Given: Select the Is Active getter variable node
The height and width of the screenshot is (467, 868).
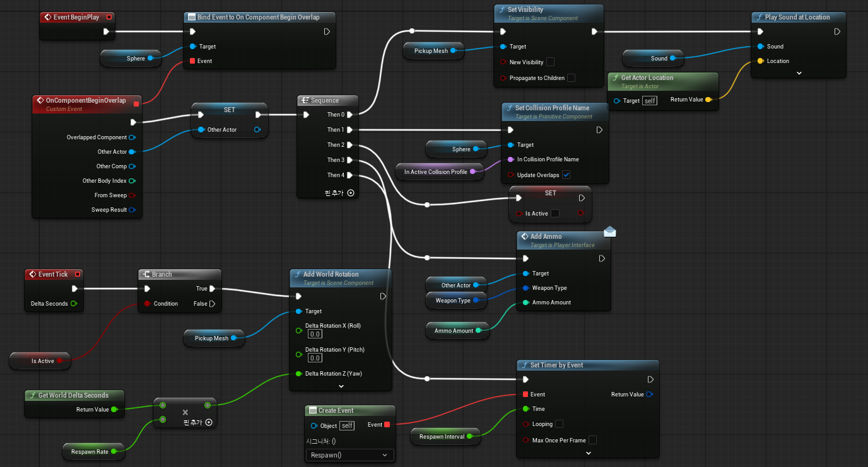Looking at the screenshot, I should point(40,361).
